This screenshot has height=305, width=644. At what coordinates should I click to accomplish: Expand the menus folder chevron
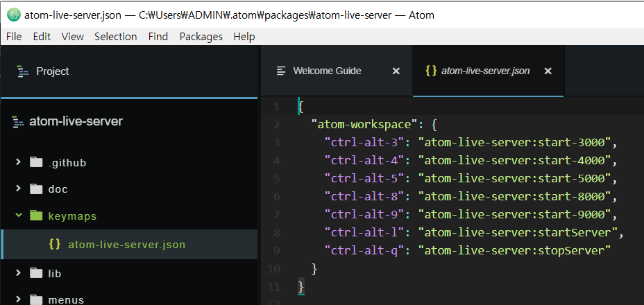tap(18, 299)
